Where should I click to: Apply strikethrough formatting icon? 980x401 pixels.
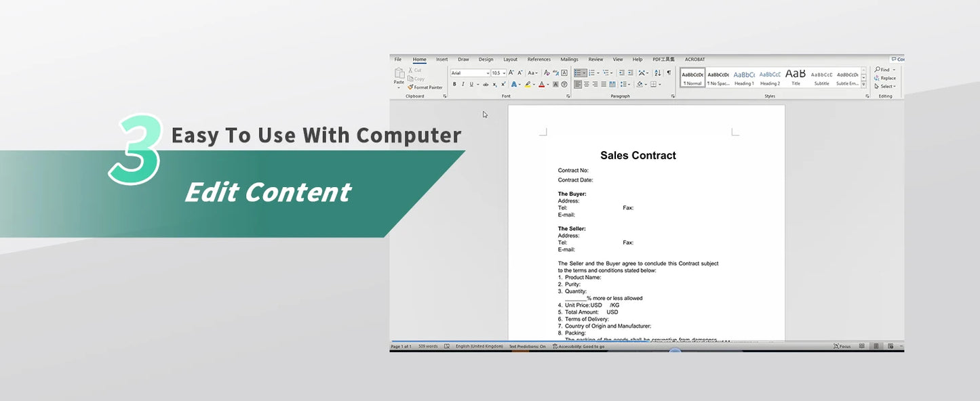coord(486,85)
